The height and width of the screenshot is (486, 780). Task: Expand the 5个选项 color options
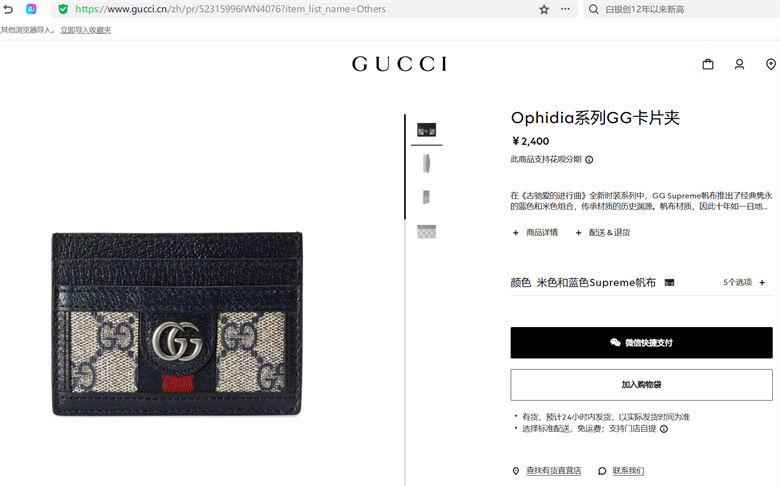[744, 283]
